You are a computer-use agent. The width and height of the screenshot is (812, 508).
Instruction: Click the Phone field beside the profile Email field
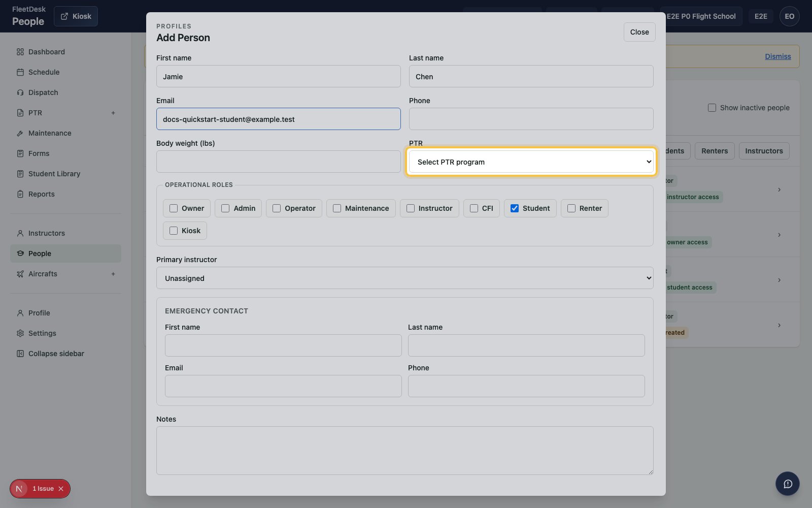click(x=531, y=119)
